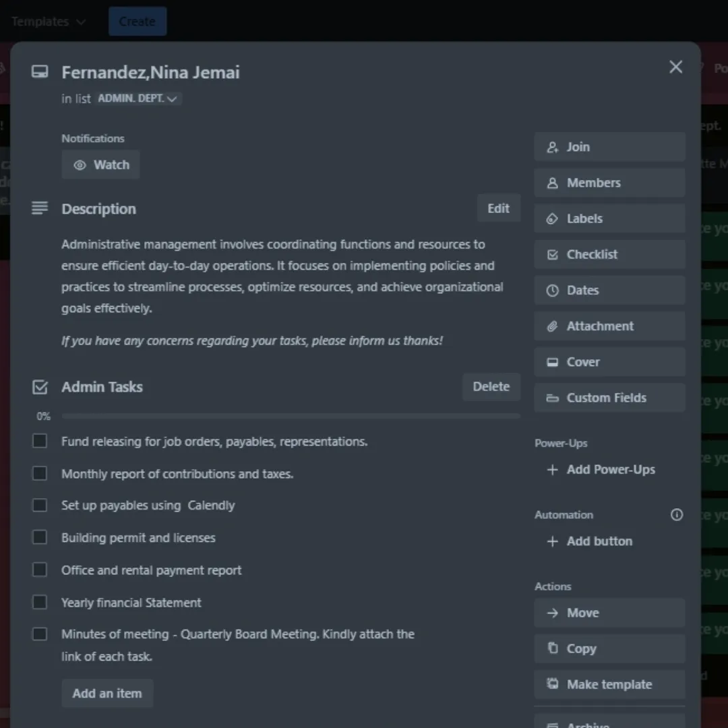Click the Dates clock icon
This screenshot has height=728, width=728.
click(553, 291)
